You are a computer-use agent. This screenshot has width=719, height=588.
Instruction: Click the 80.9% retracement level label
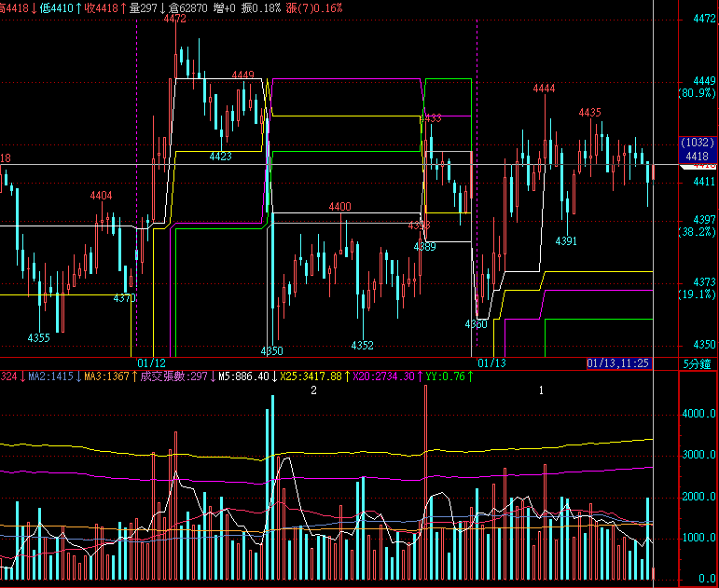[x=697, y=93]
